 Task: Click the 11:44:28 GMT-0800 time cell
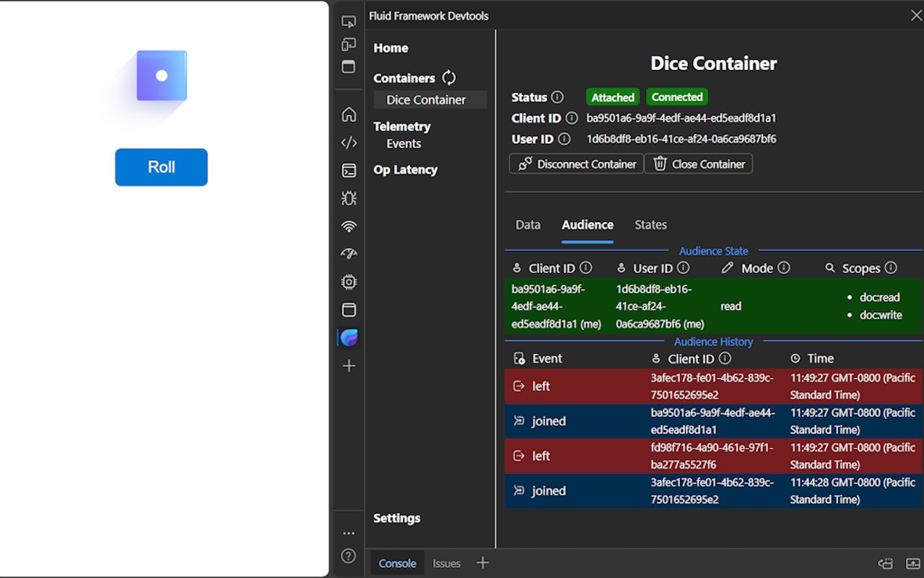853,491
